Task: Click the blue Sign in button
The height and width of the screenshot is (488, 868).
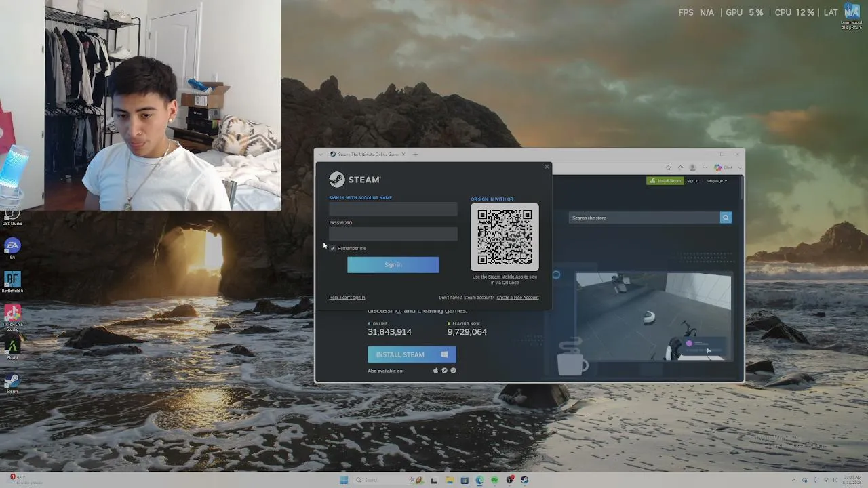Action: [x=393, y=265]
